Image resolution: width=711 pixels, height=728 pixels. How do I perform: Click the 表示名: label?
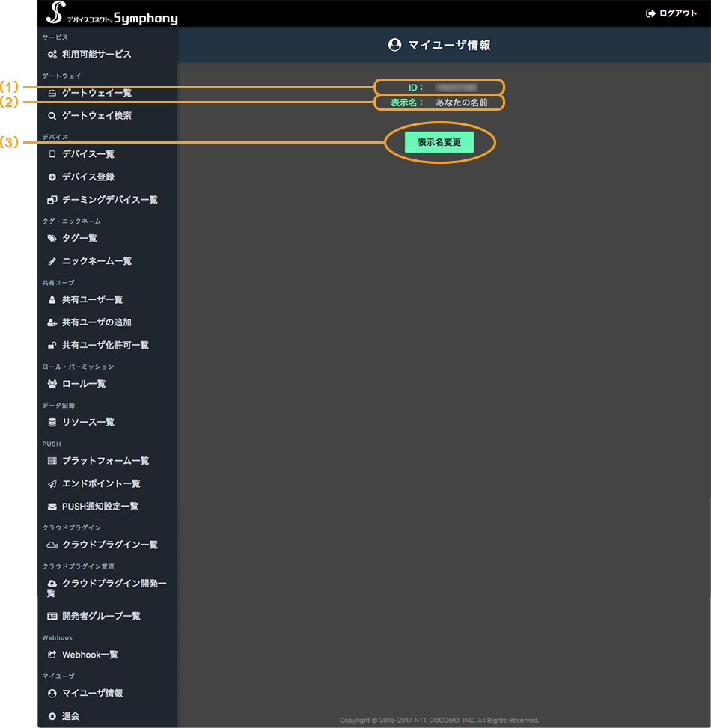(407, 103)
